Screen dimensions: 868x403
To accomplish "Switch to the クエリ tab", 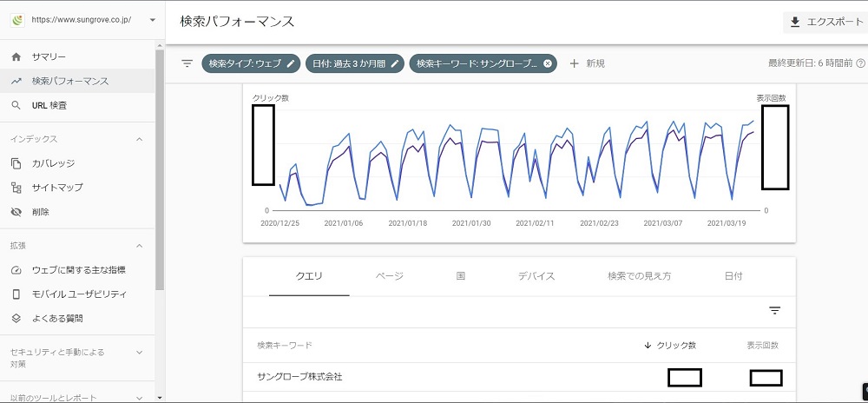I will pos(309,275).
